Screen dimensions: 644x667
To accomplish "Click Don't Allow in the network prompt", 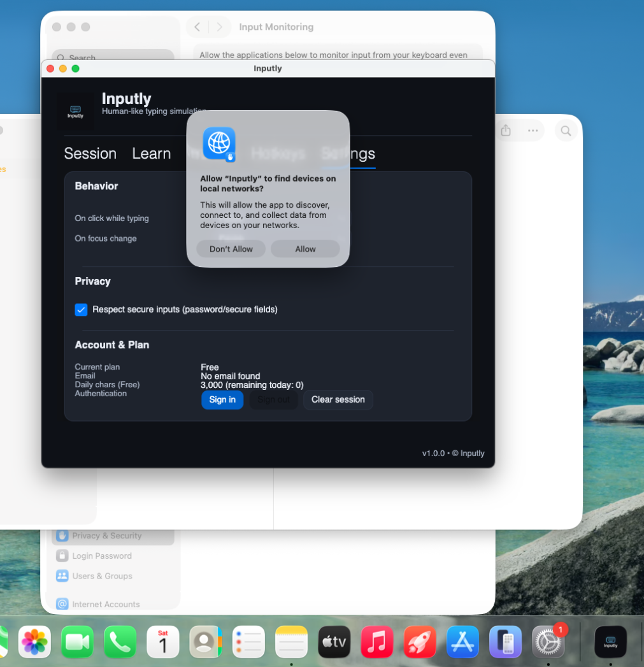I will pos(231,249).
